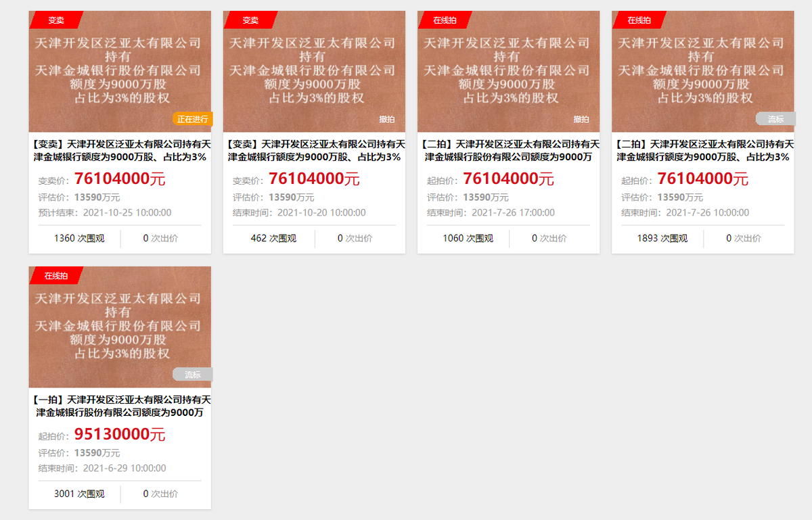Click the 撤拍 badge on the 变卖 listing image

[387, 119]
